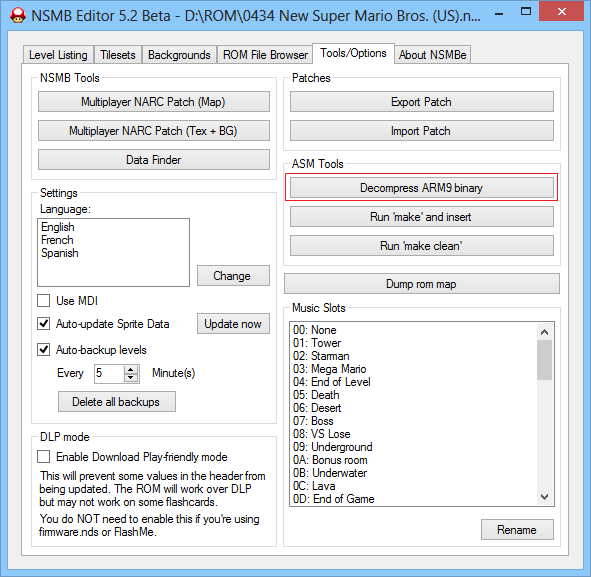This screenshot has width=591, height=577.
Task: Decrease backup interval with spinner down arrow
Action: click(131, 377)
